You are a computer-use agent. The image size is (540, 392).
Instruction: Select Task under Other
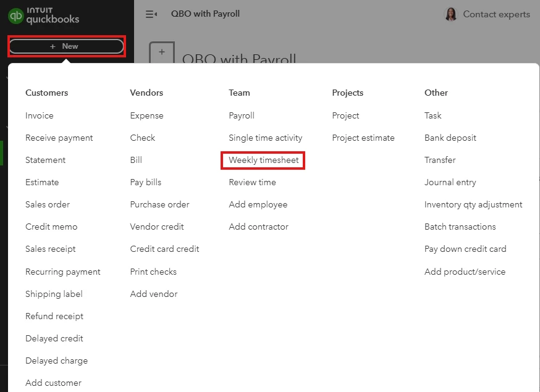(433, 115)
